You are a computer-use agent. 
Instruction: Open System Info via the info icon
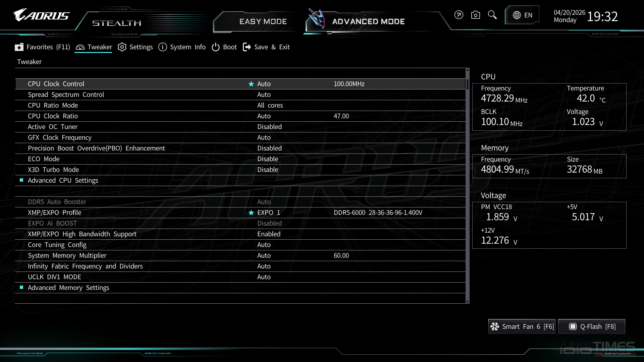coord(163,47)
